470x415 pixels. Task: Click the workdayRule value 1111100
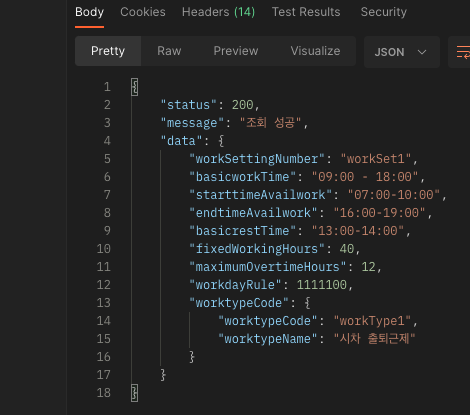[x=322, y=285]
